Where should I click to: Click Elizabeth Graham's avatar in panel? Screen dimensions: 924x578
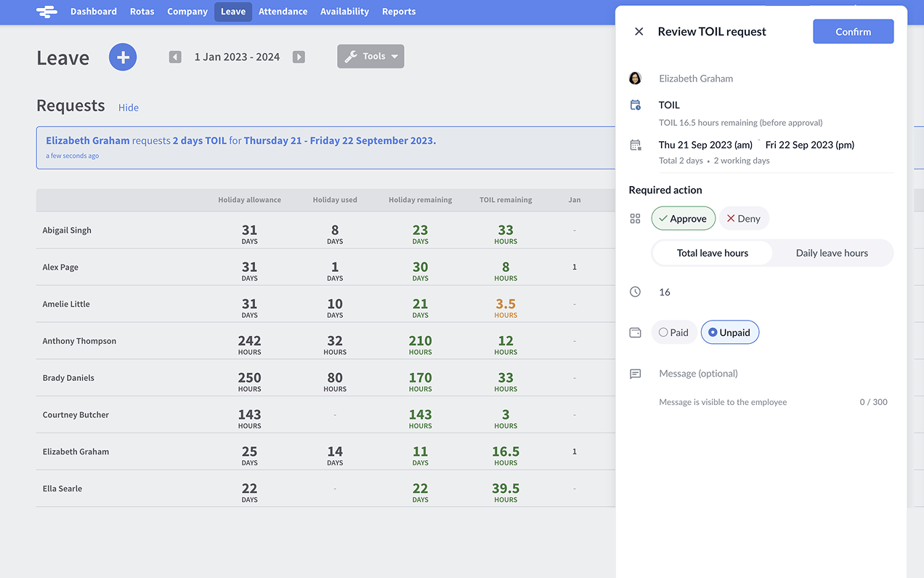(636, 79)
